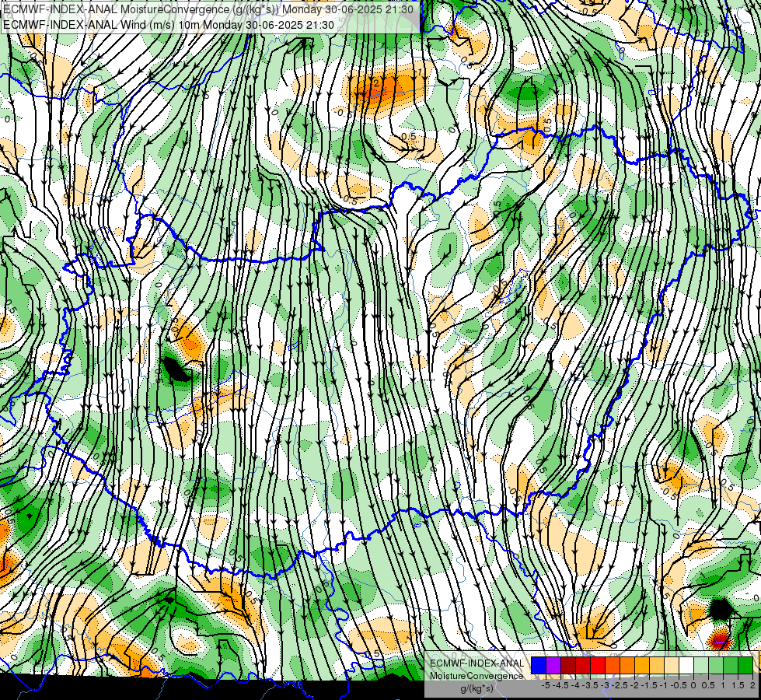Screen dimensions: 761x700
Task: Click the 0 legend tick label
Action: [x=693, y=685]
